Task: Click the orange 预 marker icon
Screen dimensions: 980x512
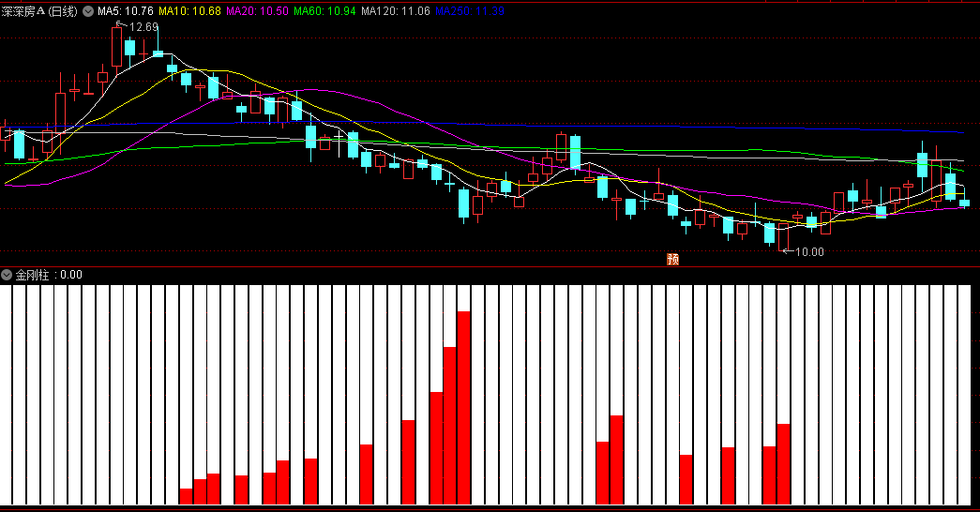Action: tap(673, 259)
